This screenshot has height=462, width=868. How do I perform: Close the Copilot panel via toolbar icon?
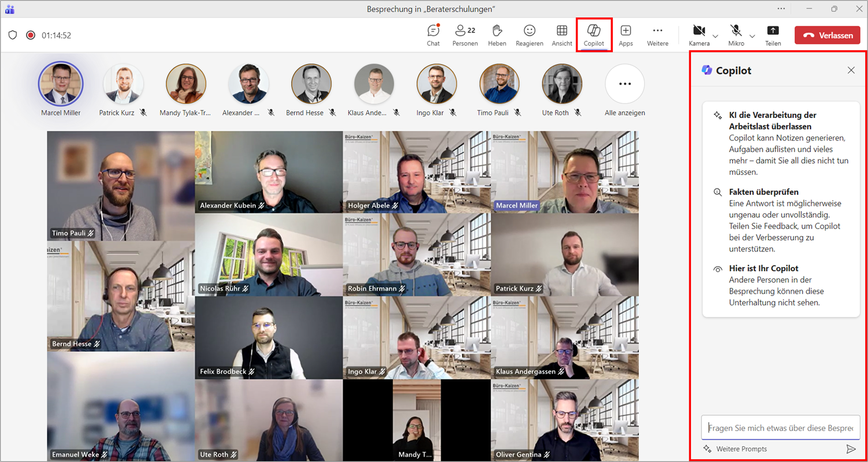point(594,35)
